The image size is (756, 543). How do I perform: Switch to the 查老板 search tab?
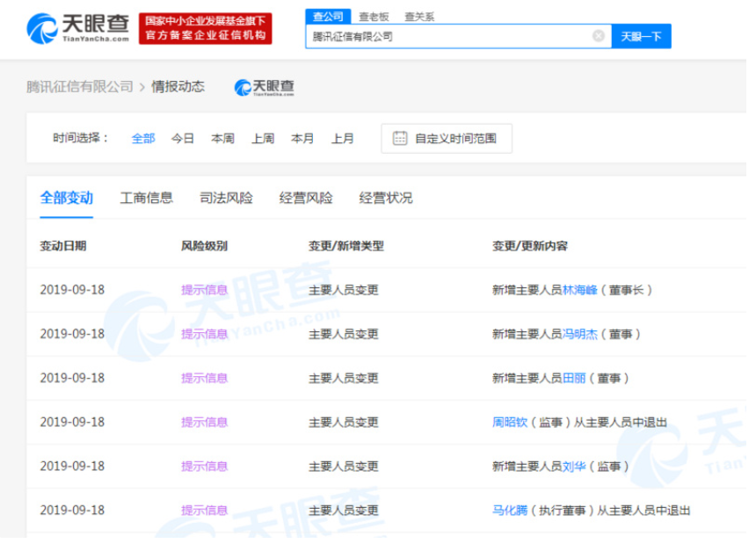[x=374, y=17]
